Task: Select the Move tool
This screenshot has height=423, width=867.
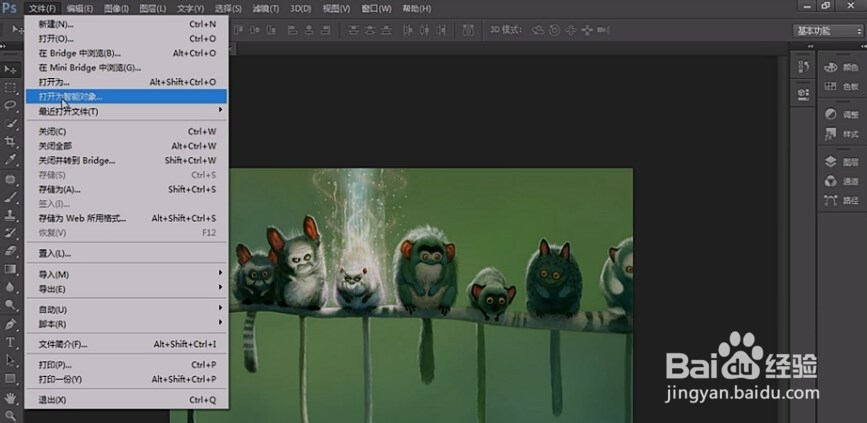Action: coord(10,70)
